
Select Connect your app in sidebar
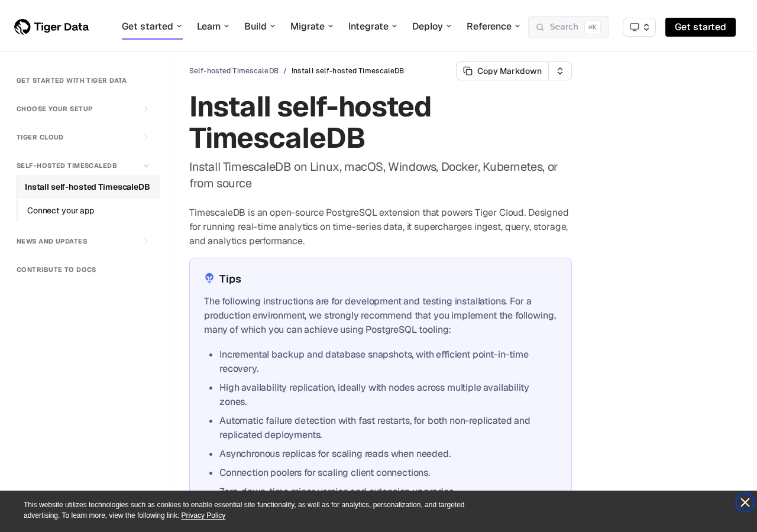[x=61, y=210]
